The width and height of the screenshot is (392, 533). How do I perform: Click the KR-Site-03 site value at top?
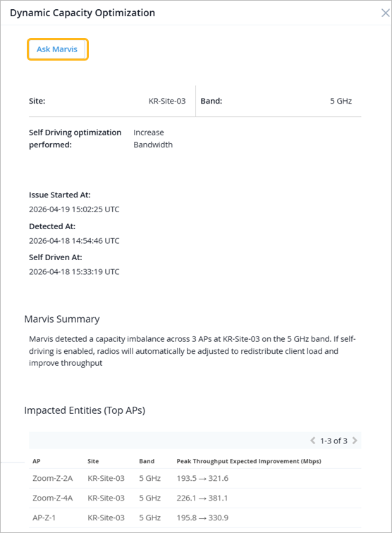[167, 101]
